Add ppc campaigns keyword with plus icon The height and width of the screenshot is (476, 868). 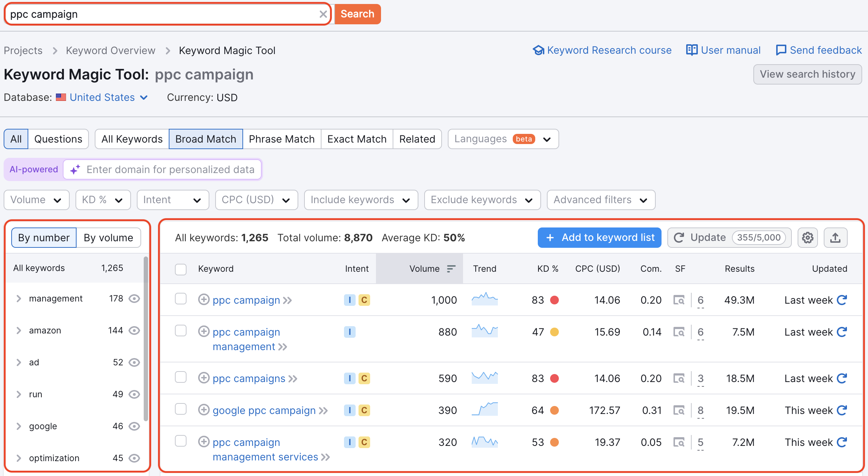click(x=204, y=378)
